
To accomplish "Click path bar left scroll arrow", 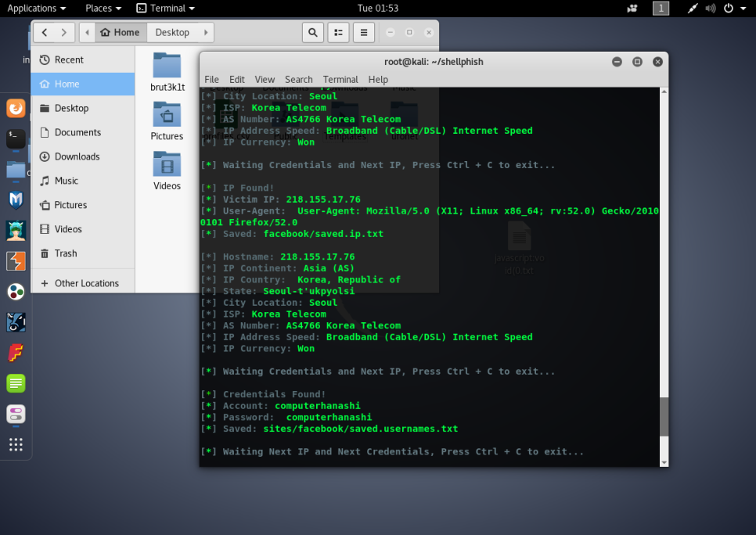I will [x=88, y=32].
